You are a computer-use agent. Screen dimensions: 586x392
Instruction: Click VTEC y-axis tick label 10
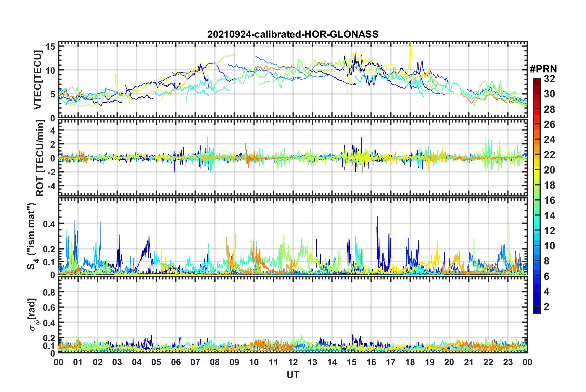(50, 70)
